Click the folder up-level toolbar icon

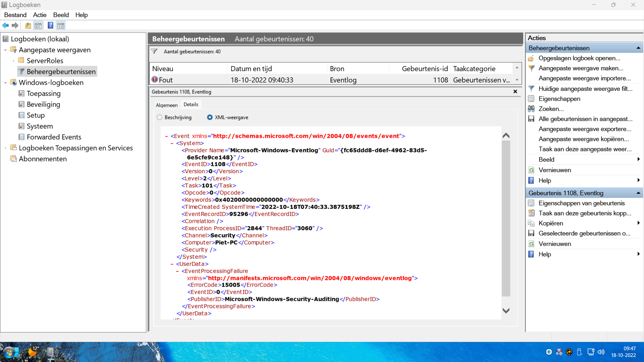click(28, 25)
